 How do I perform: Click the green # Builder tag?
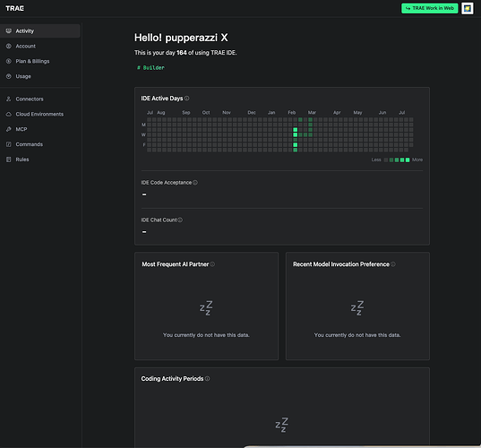pos(150,68)
